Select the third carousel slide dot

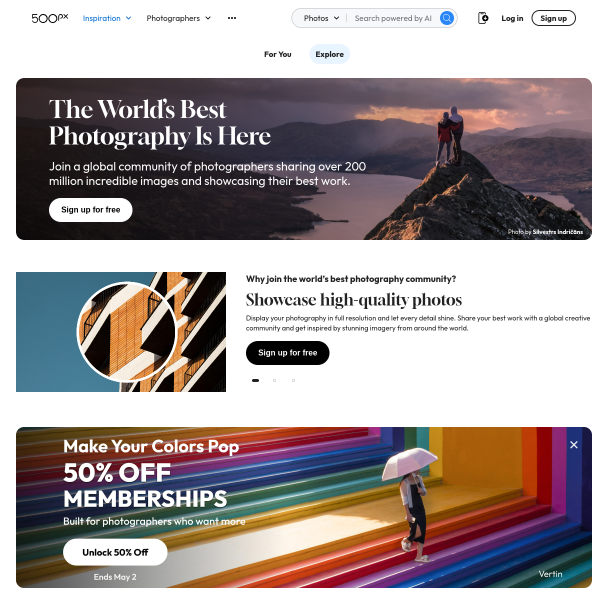click(293, 380)
